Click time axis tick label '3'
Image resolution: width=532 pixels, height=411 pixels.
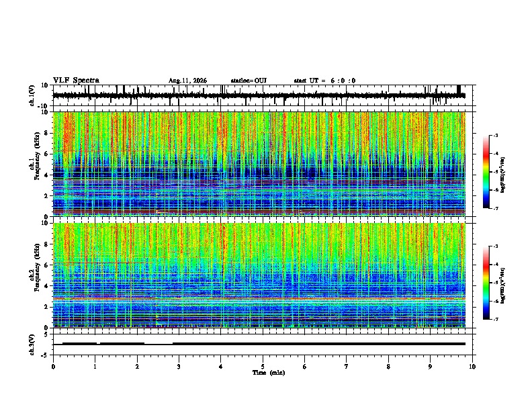[x=179, y=367]
